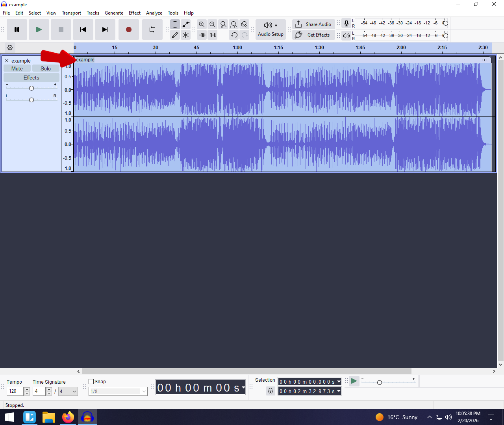Click the Undo arrow icon

point(234,35)
